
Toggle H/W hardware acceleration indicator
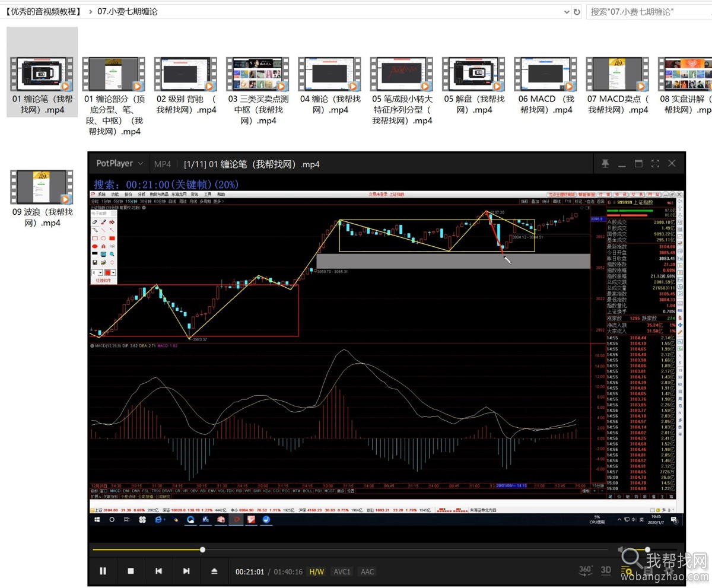coord(317,571)
